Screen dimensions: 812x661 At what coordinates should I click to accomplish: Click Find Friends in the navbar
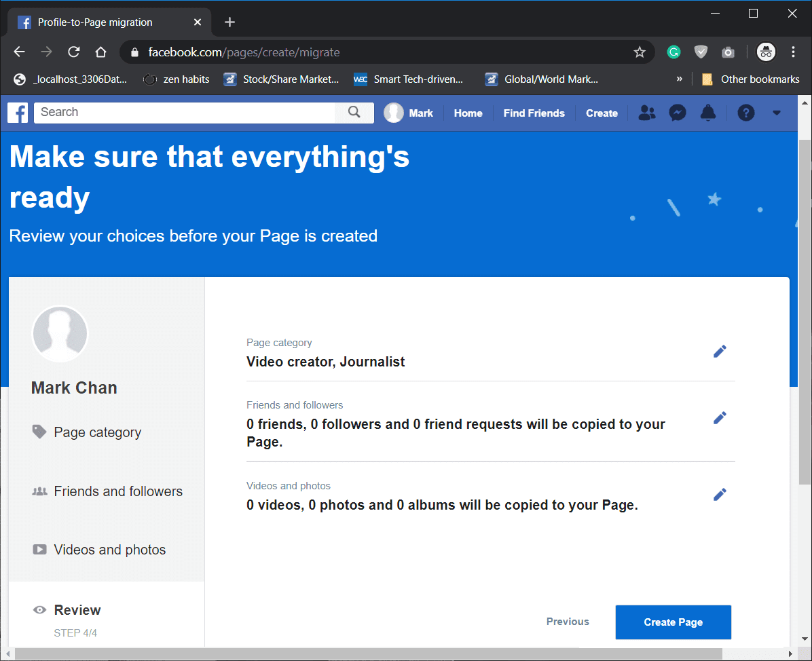tap(534, 113)
